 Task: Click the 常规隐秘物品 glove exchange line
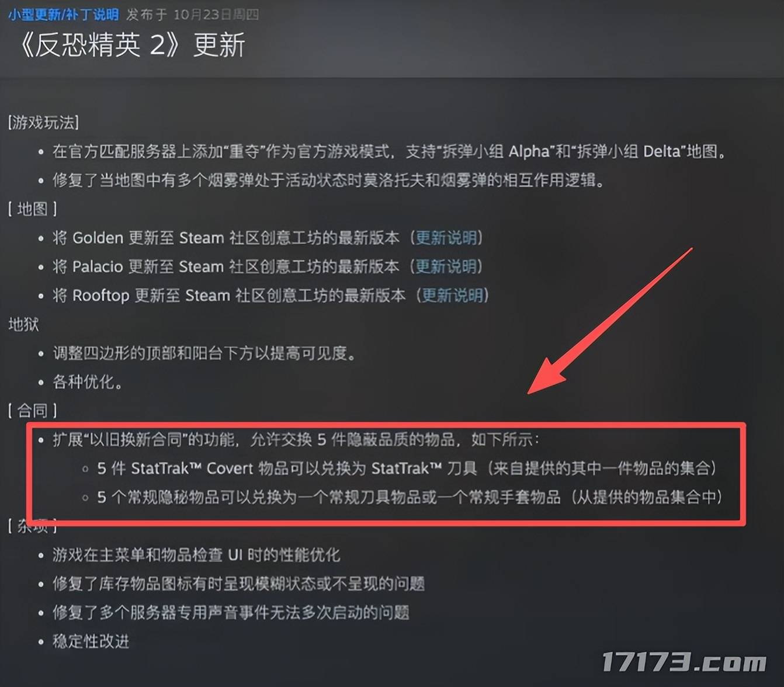(x=410, y=497)
